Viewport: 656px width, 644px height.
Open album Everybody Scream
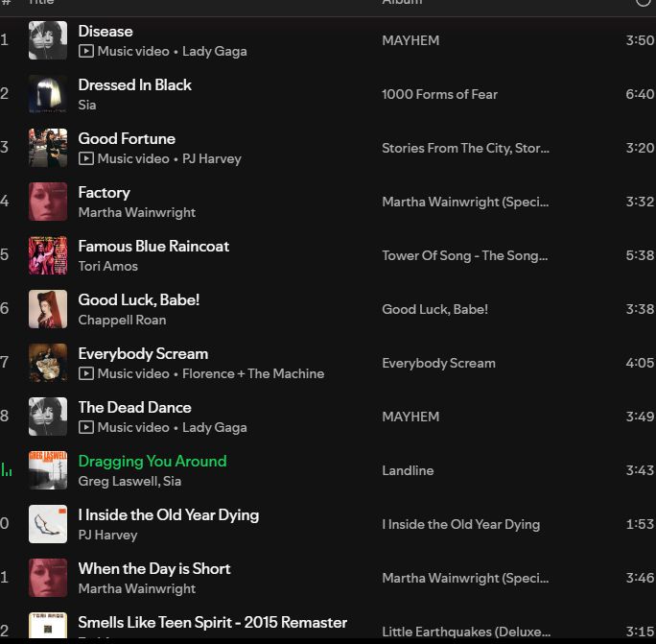coord(438,363)
